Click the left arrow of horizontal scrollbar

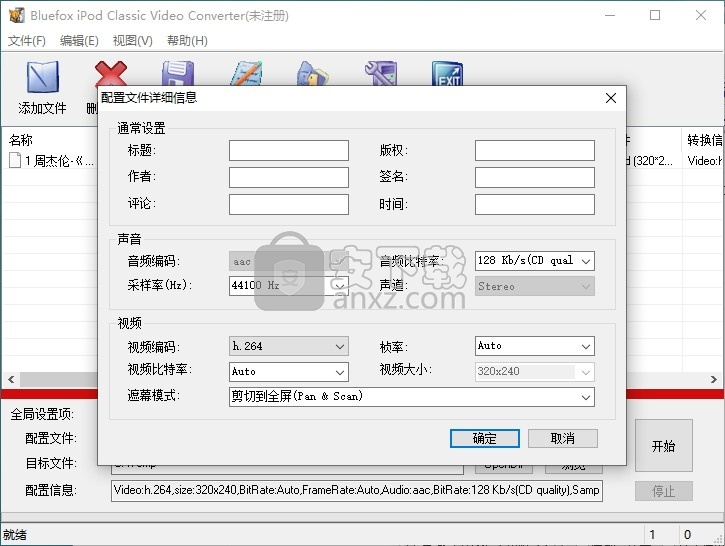[x=11, y=380]
